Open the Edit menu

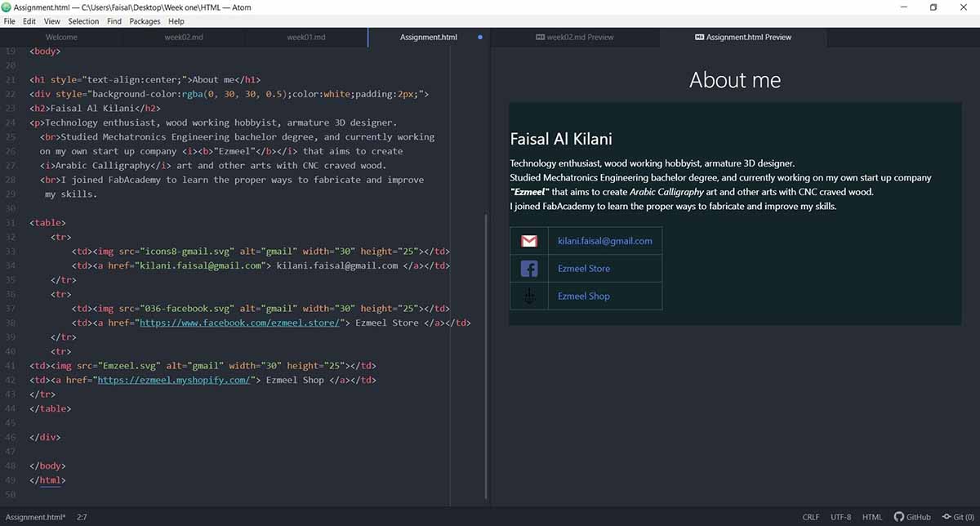point(29,21)
